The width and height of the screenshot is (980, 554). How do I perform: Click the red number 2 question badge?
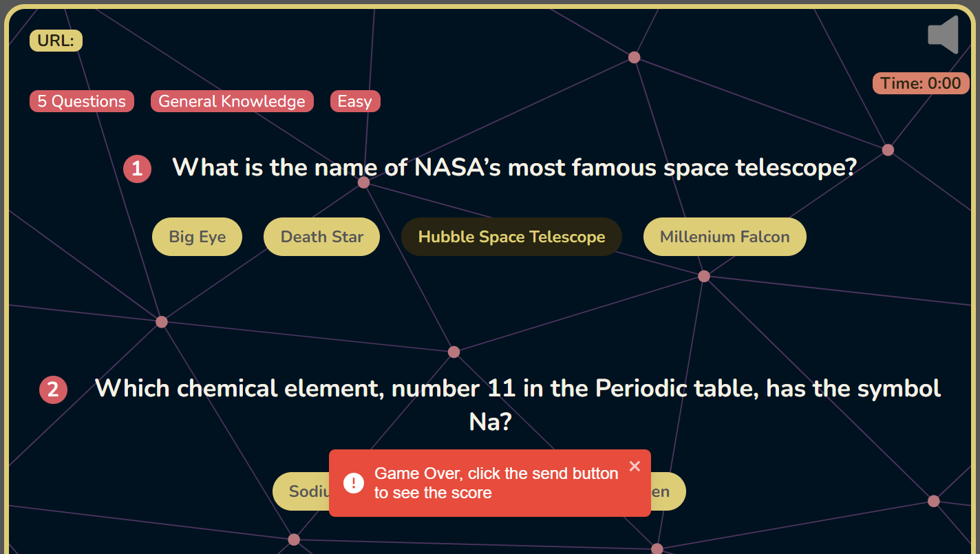click(53, 390)
